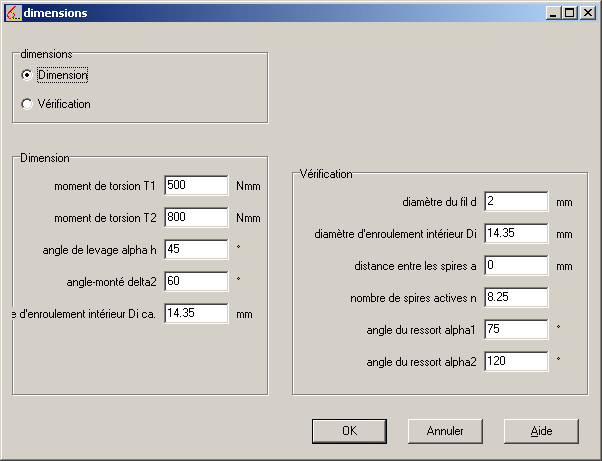This screenshot has height=461, width=602.
Task: Focus the angle du ressort alpha2 field
Action: tap(515, 361)
